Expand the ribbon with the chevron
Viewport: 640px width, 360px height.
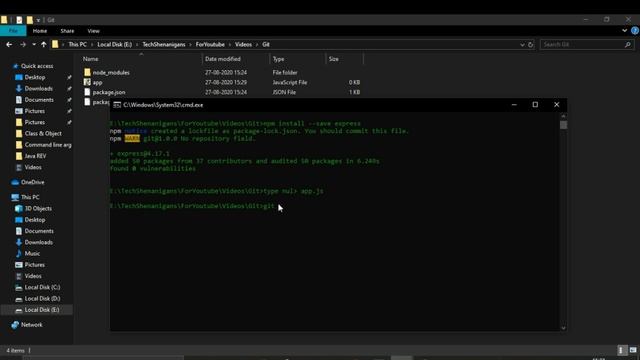pos(624,31)
